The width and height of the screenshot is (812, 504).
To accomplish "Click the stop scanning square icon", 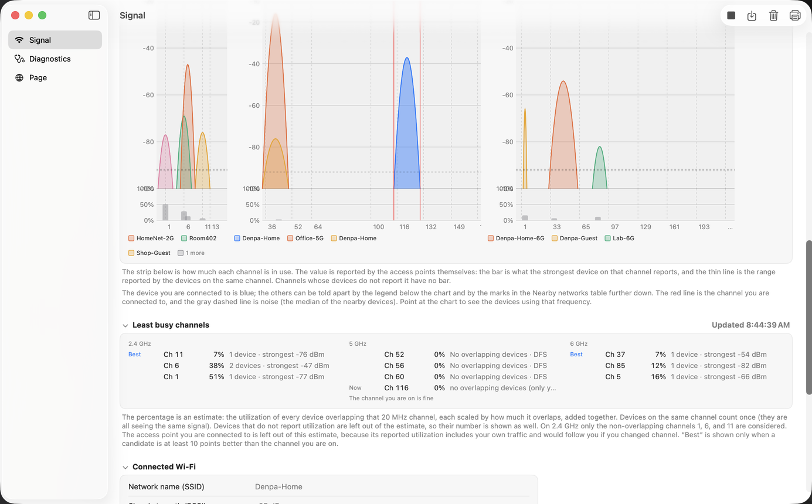I will (731, 16).
